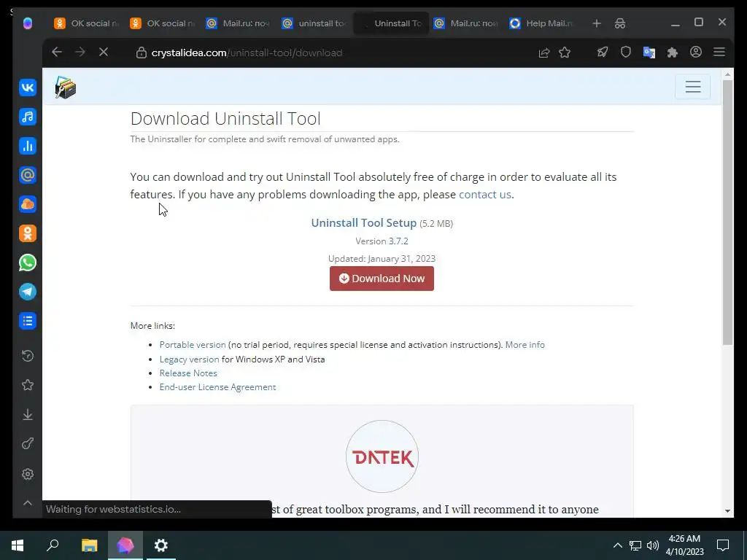Show hidden system tray icons
The width and height of the screenshot is (747, 560).
[x=617, y=545]
